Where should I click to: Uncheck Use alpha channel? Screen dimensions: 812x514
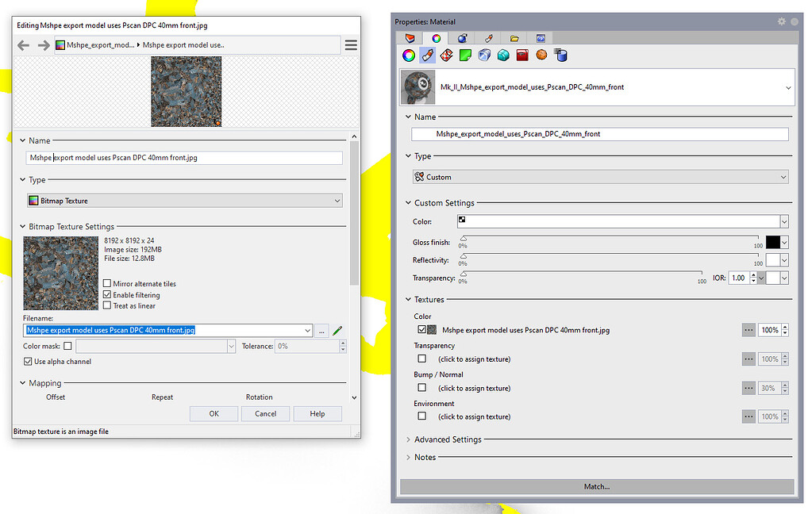29,362
